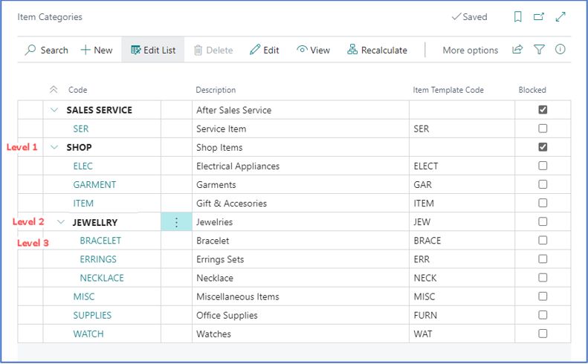Click the 'Item Categories' page title
The image size is (588, 364).
pos(50,17)
